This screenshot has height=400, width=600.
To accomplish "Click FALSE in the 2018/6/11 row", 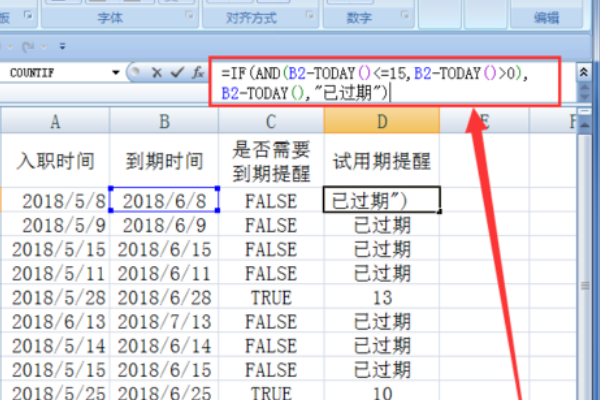I will 271,272.
